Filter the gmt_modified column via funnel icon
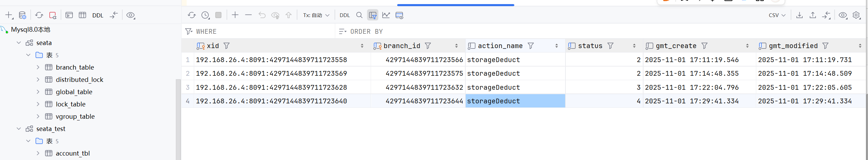Image resolution: width=868 pixels, height=160 pixels. click(825, 46)
